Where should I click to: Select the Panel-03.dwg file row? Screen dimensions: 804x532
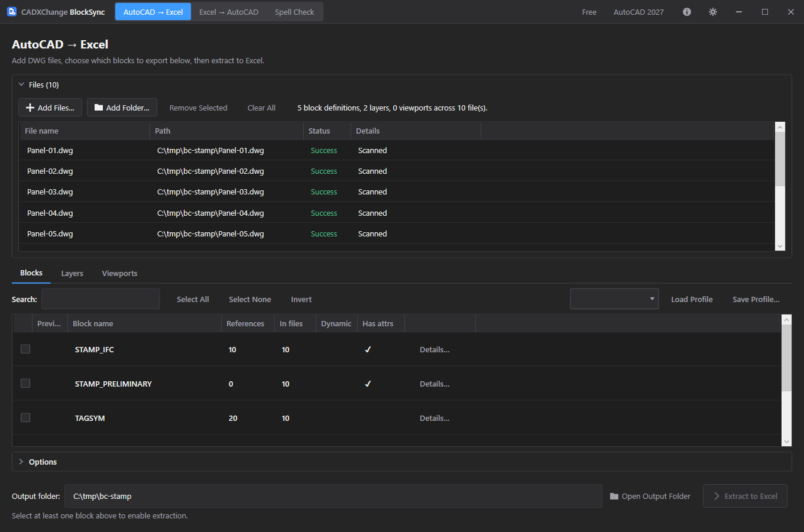(x=397, y=192)
